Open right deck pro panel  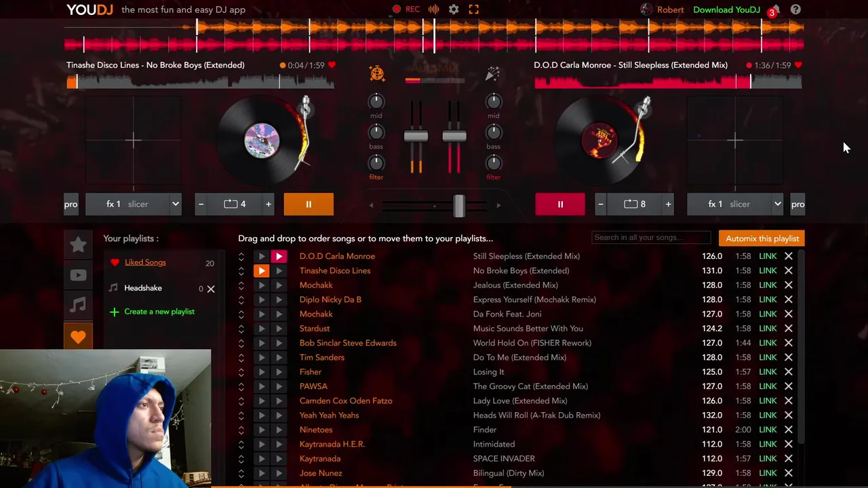click(797, 204)
